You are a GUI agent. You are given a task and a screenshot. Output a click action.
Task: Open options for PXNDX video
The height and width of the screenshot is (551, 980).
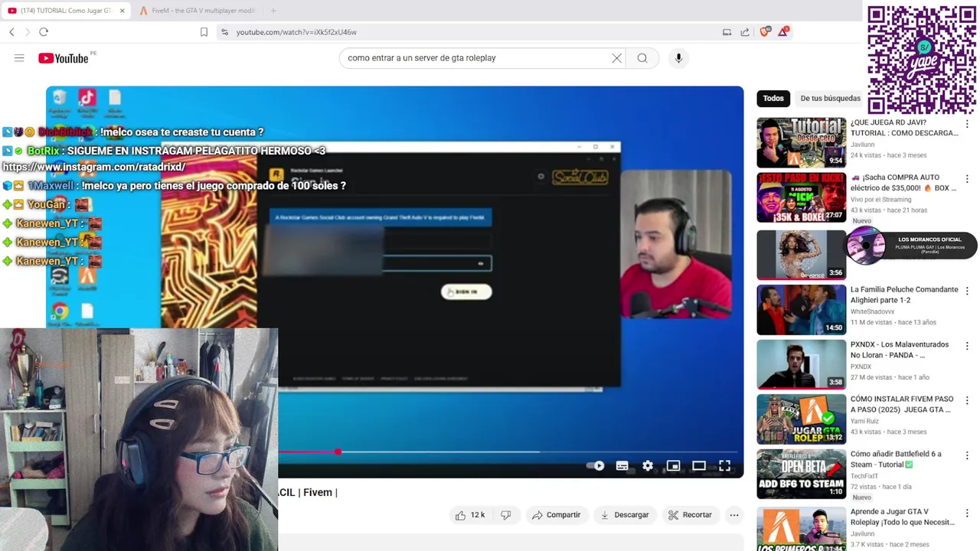(x=967, y=346)
